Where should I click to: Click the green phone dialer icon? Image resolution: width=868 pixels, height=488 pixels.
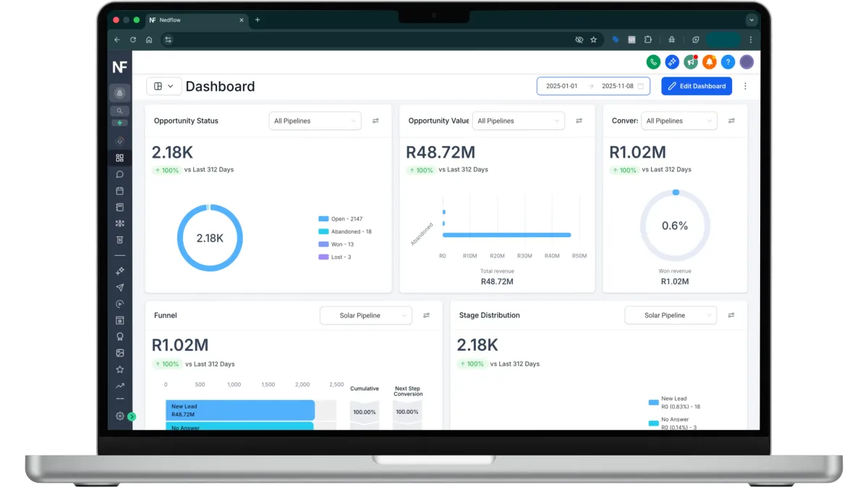653,62
